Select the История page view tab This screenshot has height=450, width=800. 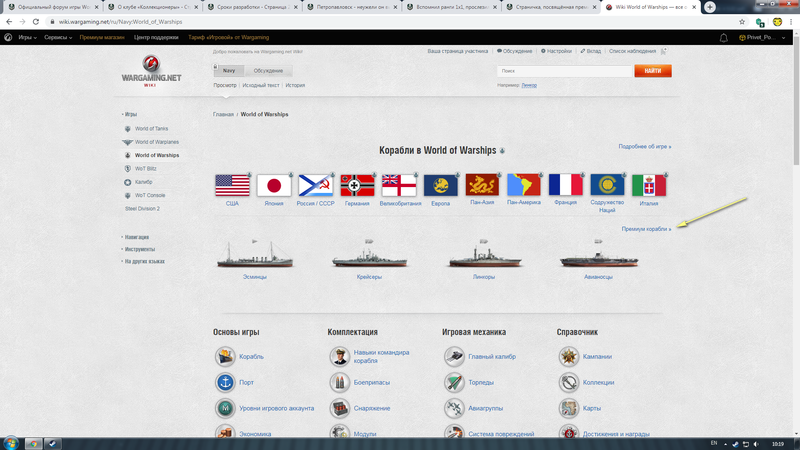point(295,85)
